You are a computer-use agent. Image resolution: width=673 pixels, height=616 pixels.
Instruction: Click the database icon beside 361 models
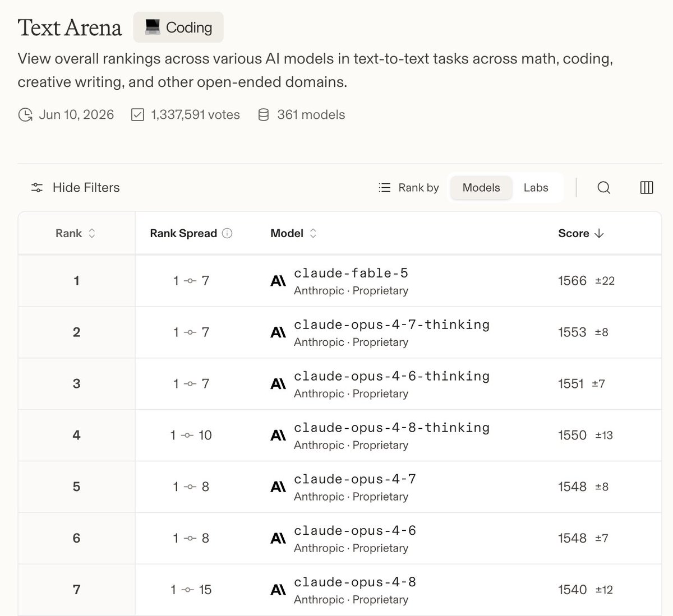[x=263, y=115]
